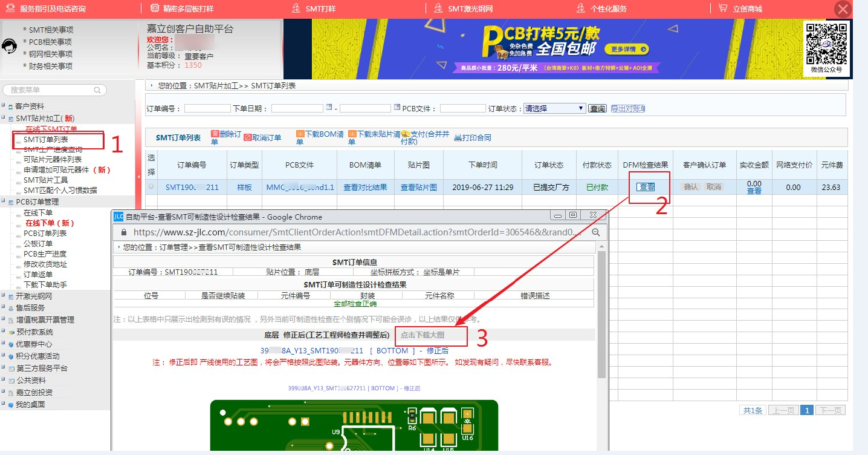Viewport: 868px width, 455px height.
Task: Tick the checkbox for the SMT order row
Action: pyautogui.click(x=151, y=187)
